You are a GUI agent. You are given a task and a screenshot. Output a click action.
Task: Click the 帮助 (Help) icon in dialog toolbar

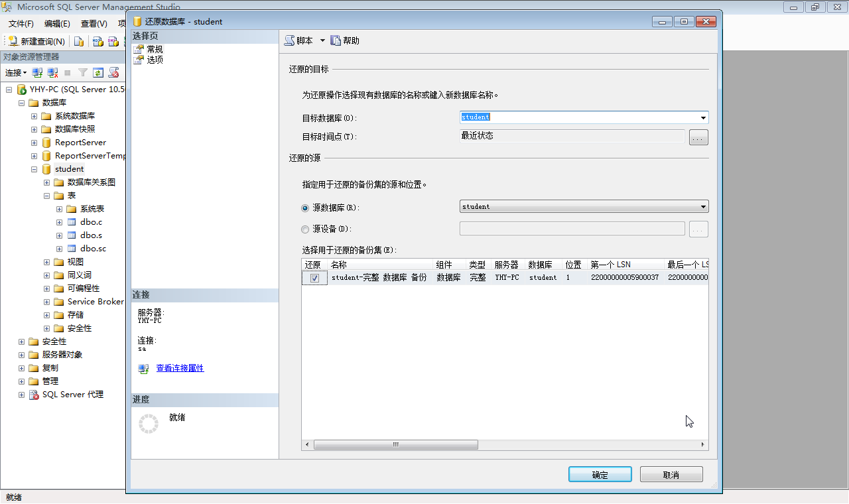336,40
